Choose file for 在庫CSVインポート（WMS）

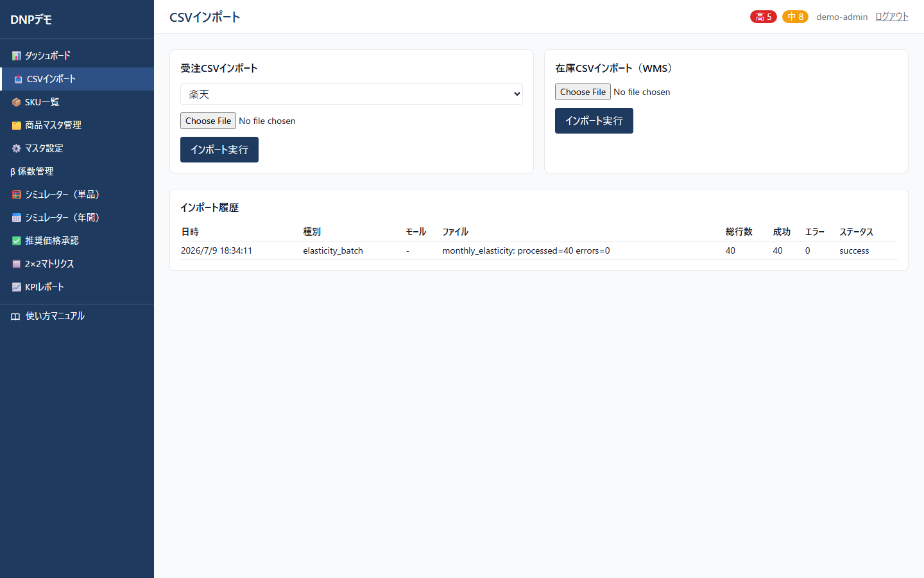click(583, 92)
